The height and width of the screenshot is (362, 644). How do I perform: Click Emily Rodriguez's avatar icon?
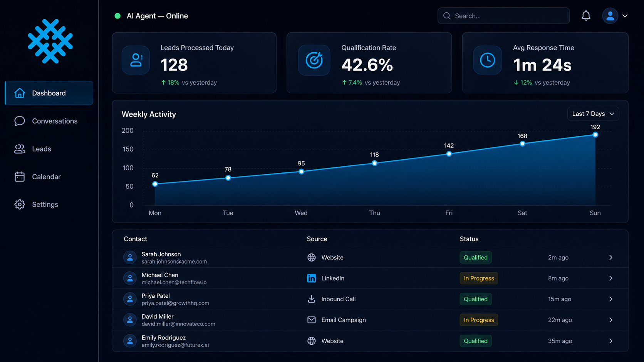click(130, 341)
